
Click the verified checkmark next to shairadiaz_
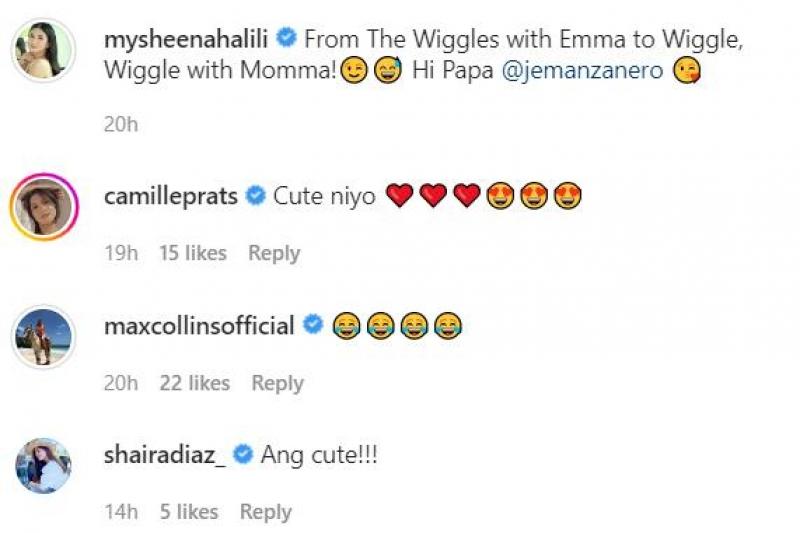[x=243, y=455]
